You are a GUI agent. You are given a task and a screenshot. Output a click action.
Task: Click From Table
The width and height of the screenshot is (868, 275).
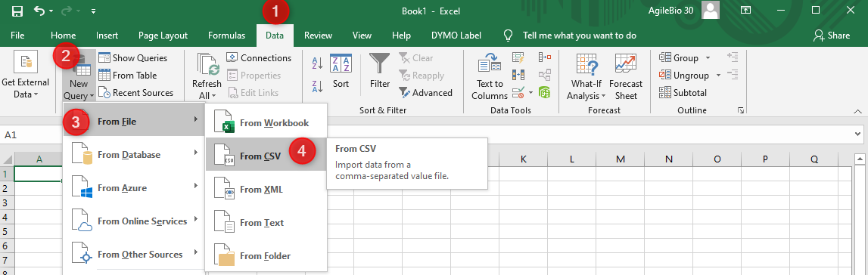coord(128,76)
